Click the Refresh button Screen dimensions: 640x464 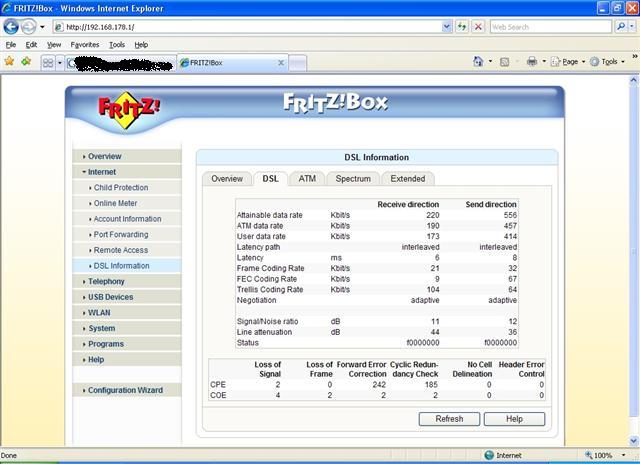[449, 419]
